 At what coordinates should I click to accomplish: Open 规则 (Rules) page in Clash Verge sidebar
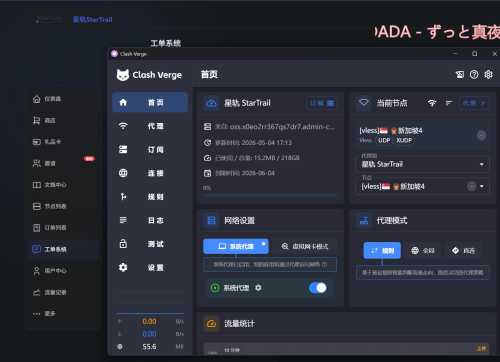tap(150, 197)
